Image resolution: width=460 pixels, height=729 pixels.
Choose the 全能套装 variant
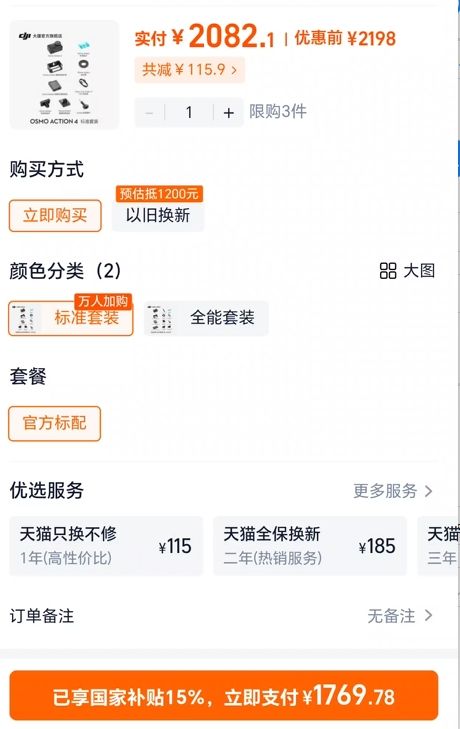click(206, 318)
